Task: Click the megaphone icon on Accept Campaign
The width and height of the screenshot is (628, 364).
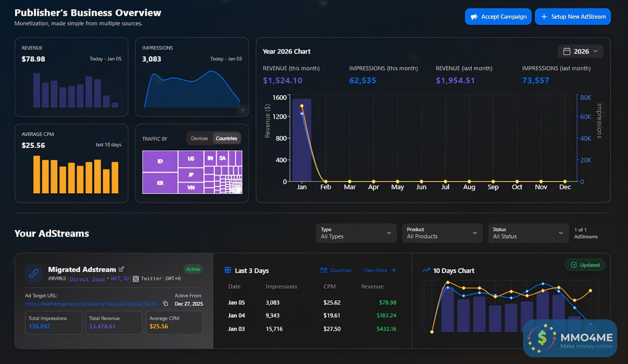Action: (x=474, y=17)
